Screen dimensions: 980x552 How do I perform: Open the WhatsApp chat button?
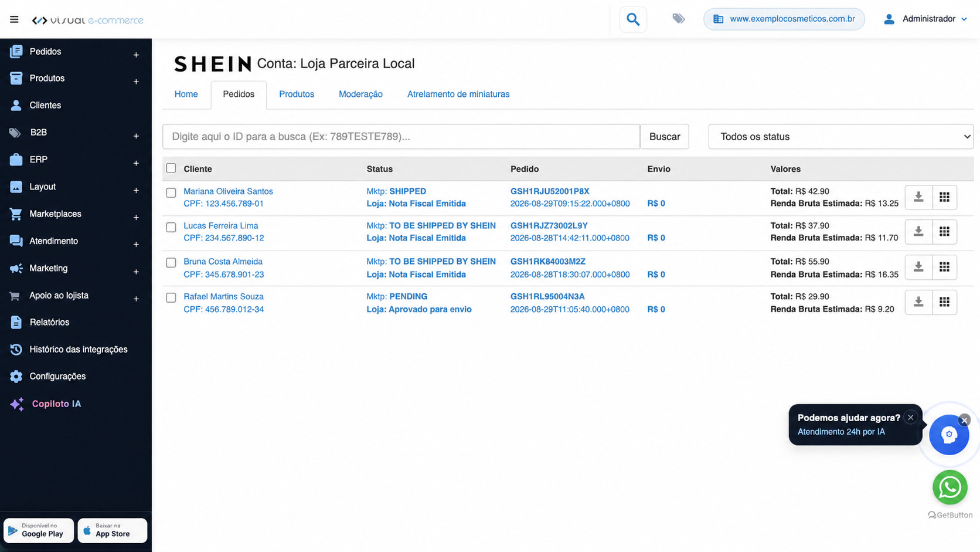click(x=950, y=487)
